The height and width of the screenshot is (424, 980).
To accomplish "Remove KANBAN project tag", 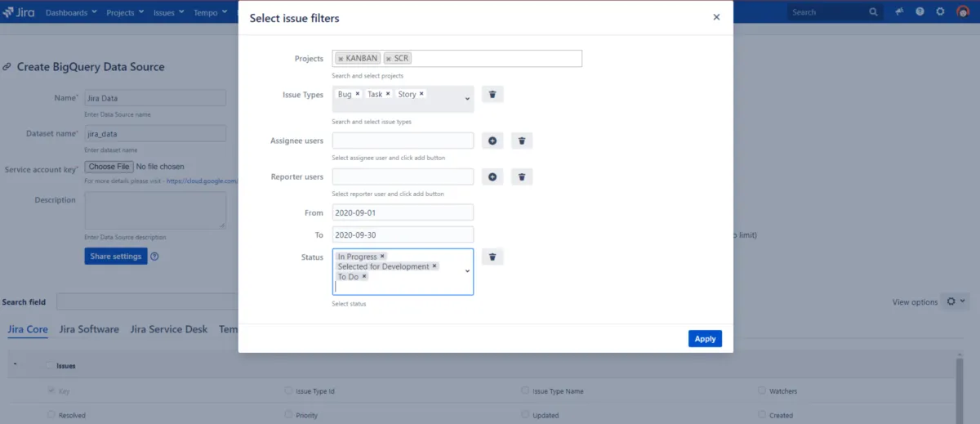I will click(341, 59).
